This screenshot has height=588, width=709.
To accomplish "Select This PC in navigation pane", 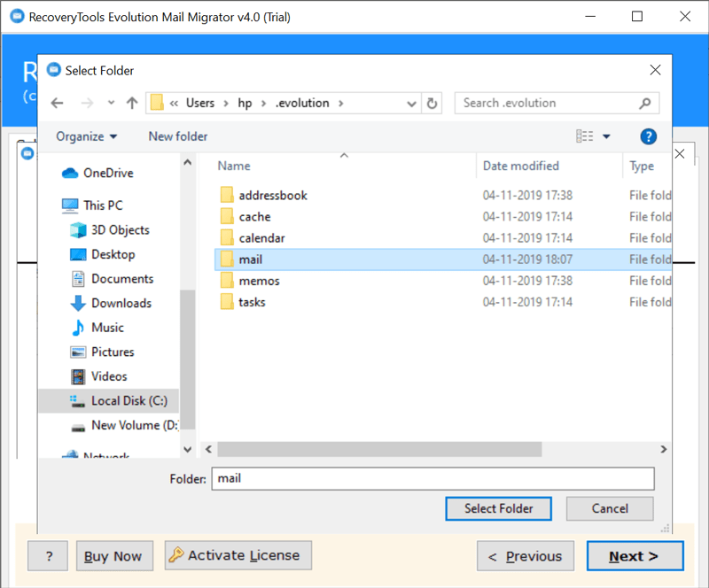I will click(x=92, y=205).
